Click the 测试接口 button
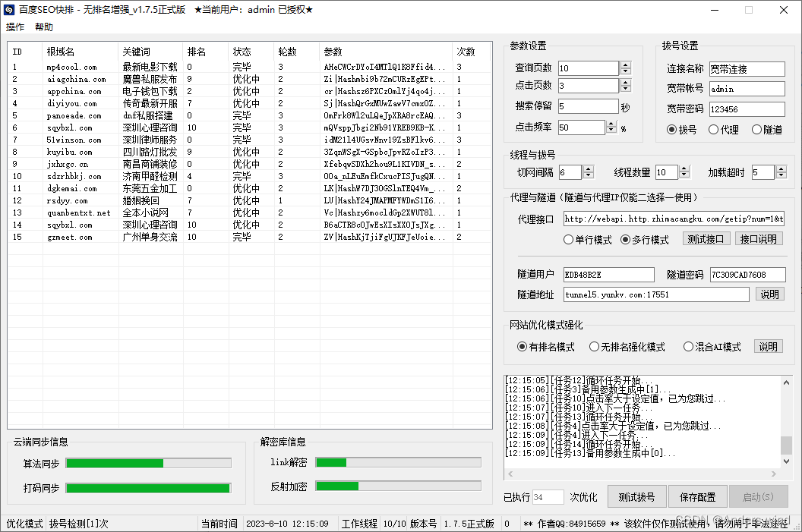The height and width of the screenshot is (532, 802). point(706,239)
